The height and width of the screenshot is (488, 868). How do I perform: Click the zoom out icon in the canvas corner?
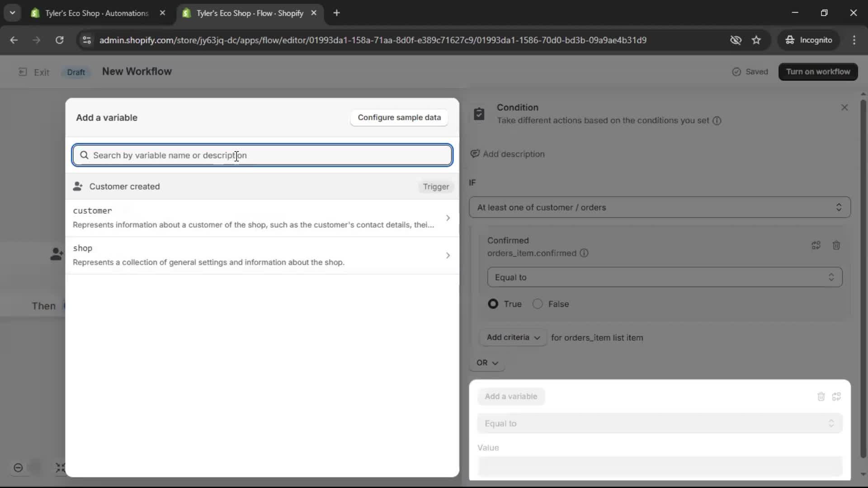point(18,468)
